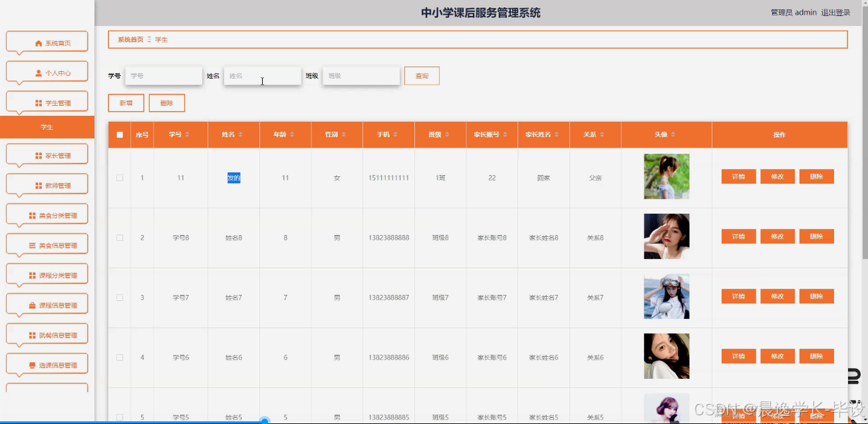This screenshot has width=868, height=424.
Task: Click 删除 for the 学号7 row
Action: 817,296
